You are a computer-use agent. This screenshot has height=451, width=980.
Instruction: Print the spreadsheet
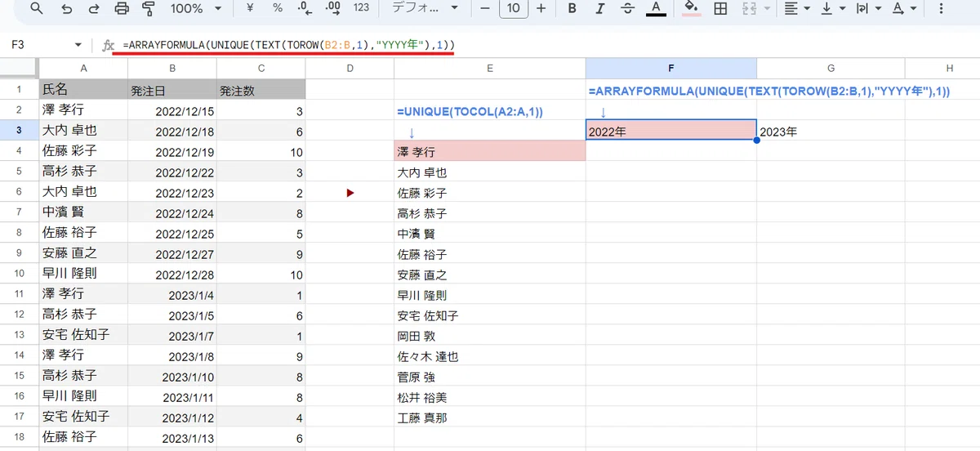tap(122, 9)
